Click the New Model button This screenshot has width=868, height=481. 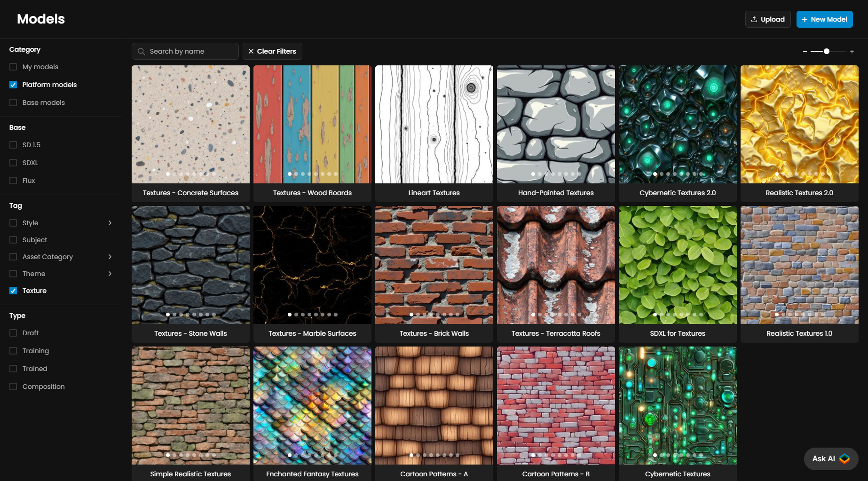pyautogui.click(x=824, y=19)
